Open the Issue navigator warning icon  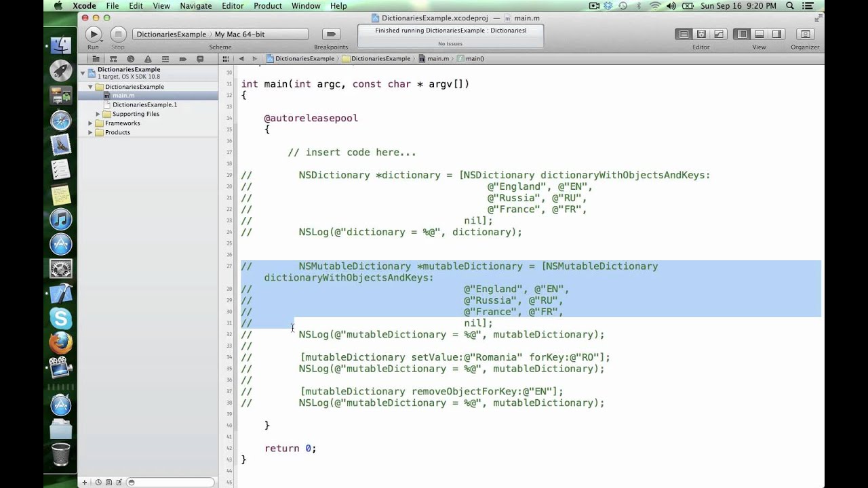[148, 59]
